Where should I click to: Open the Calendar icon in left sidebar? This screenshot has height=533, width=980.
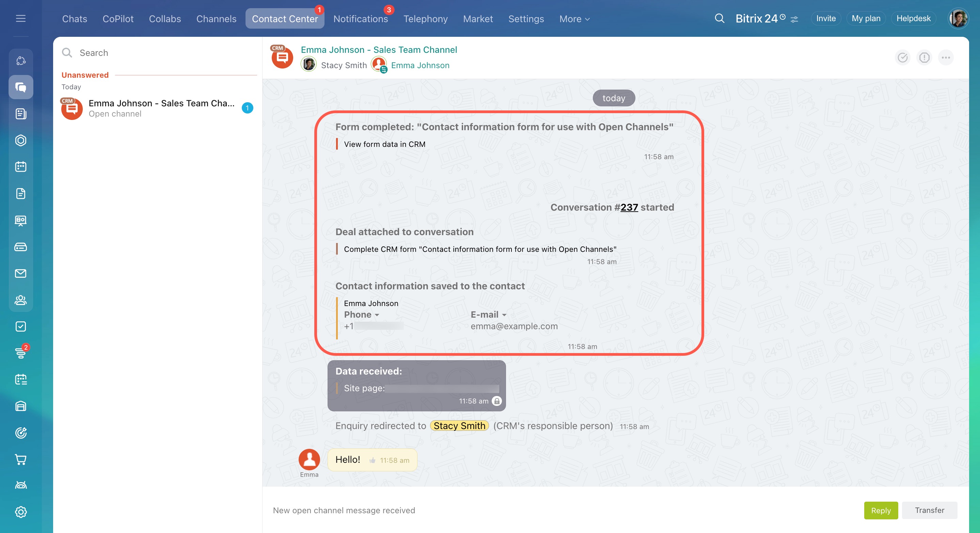pyautogui.click(x=20, y=167)
